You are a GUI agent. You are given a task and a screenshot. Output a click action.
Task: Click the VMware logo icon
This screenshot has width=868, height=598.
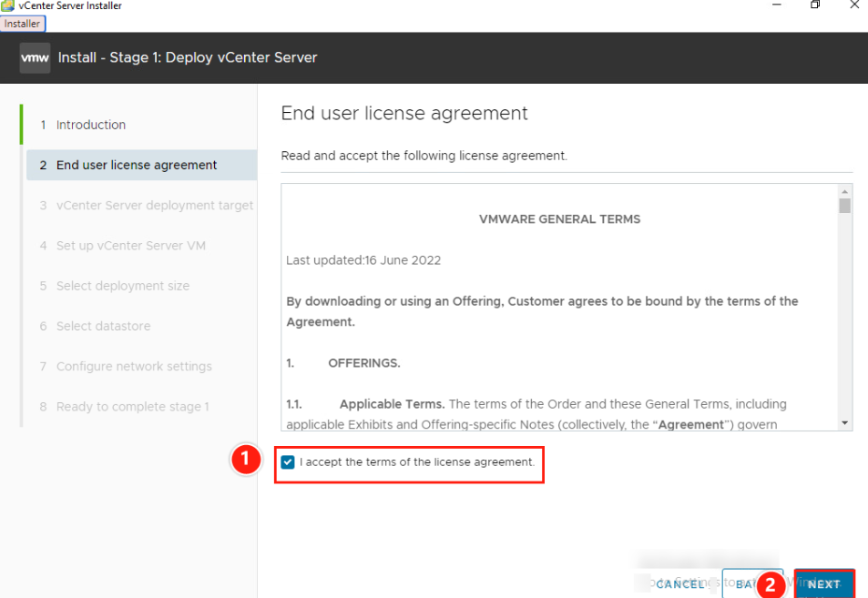34,57
